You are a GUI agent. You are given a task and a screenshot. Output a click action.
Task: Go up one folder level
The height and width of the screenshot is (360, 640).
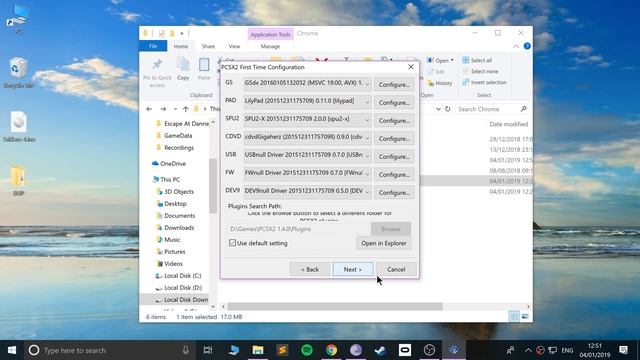186,109
